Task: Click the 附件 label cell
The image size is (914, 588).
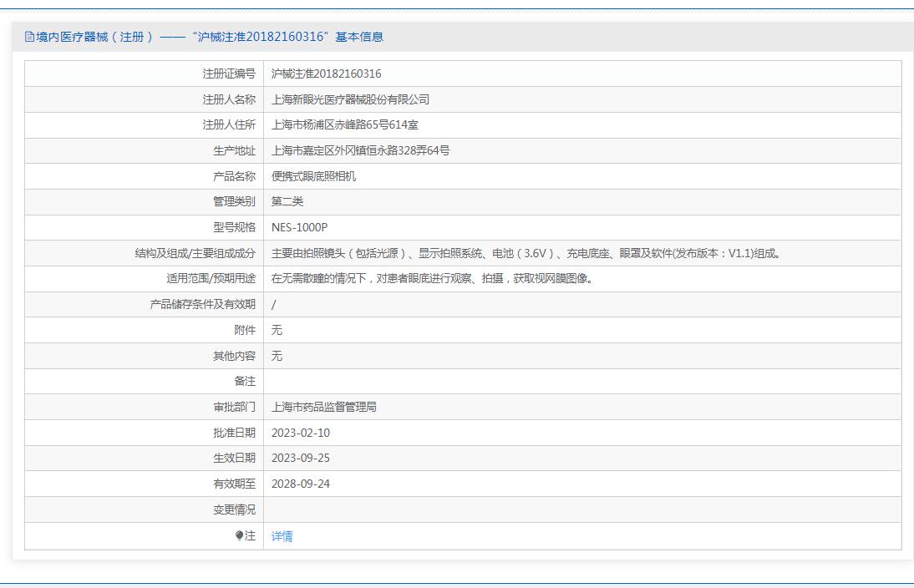Action: point(144,330)
